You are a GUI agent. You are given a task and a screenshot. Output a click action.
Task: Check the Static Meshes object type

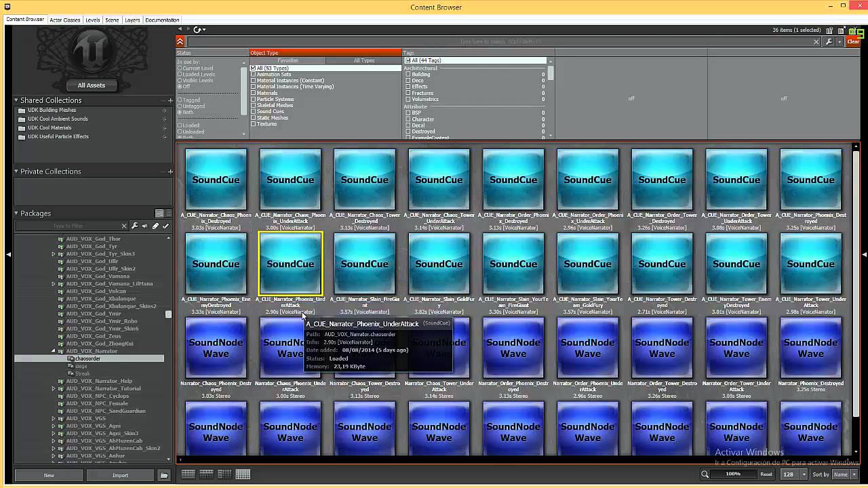click(254, 118)
